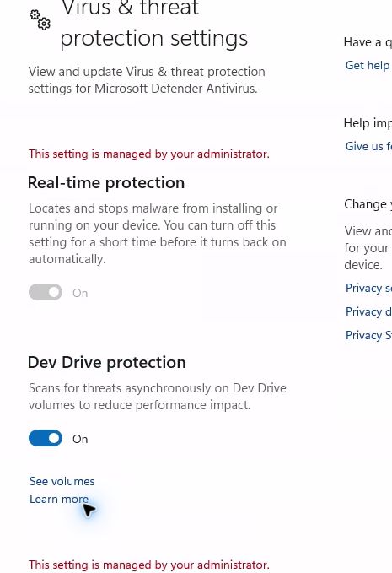Click the Virus & threat protection settings title
This screenshot has height=573, width=392.
154,24
